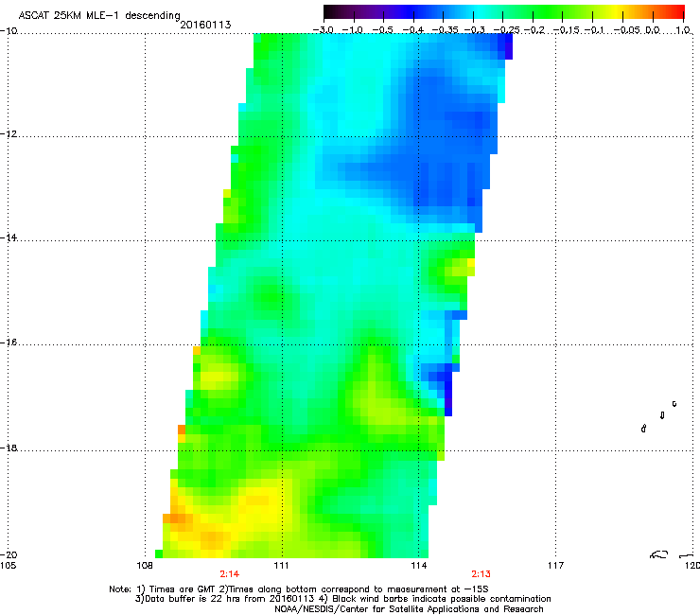Click the longitude label '111'
Image resolution: width=700 pixels, height=615 pixels.
click(x=281, y=566)
